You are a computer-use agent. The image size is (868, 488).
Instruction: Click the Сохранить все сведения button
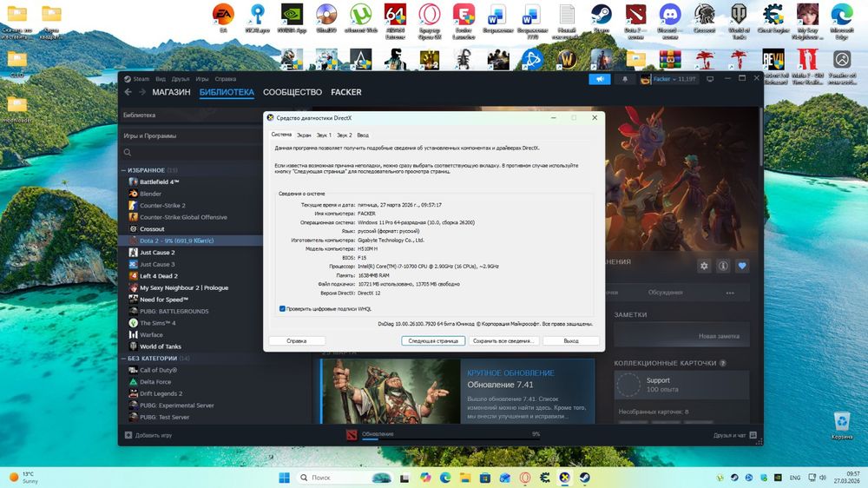pyautogui.click(x=503, y=341)
